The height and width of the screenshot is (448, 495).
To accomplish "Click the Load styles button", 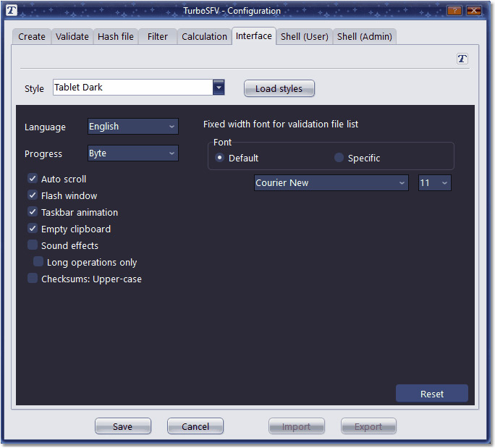I will tap(279, 88).
